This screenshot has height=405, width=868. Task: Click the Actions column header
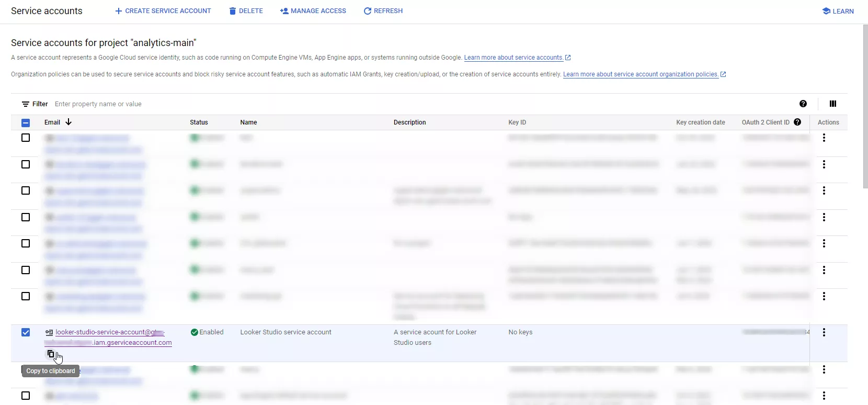[828, 122]
